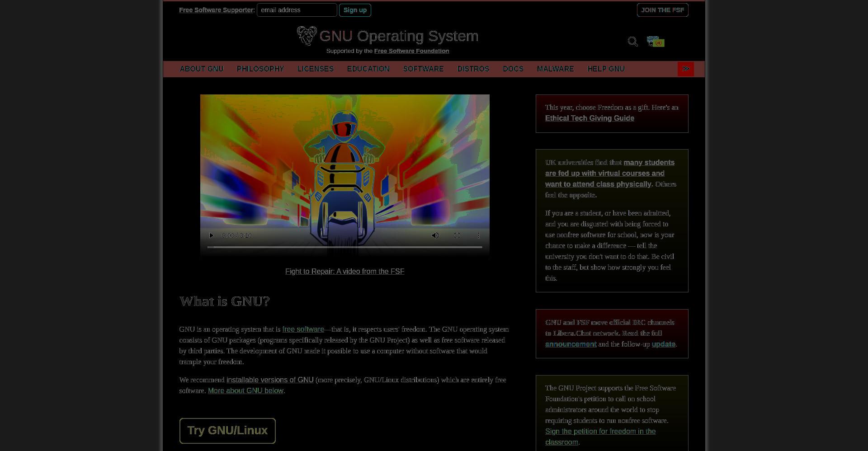Open the MALWARE menu item
This screenshot has width=868, height=451.
tap(555, 69)
